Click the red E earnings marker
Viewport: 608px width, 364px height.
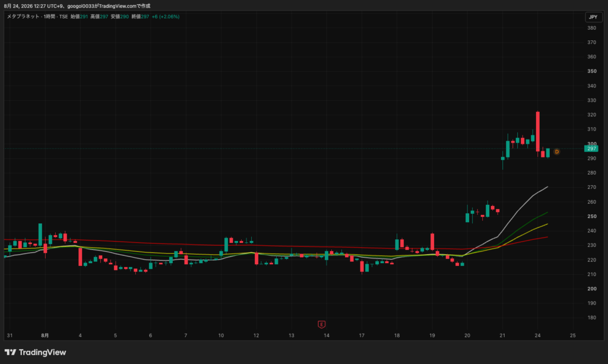point(321,324)
